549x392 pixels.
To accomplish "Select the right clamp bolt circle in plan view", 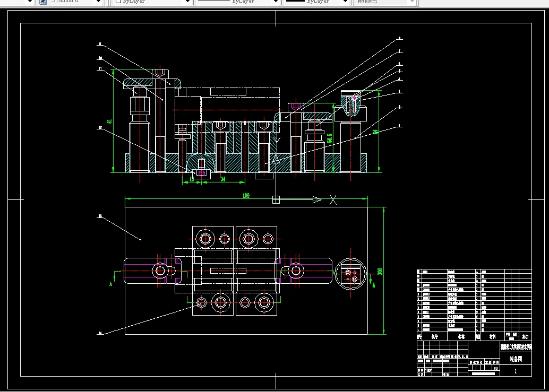I will point(296,271).
